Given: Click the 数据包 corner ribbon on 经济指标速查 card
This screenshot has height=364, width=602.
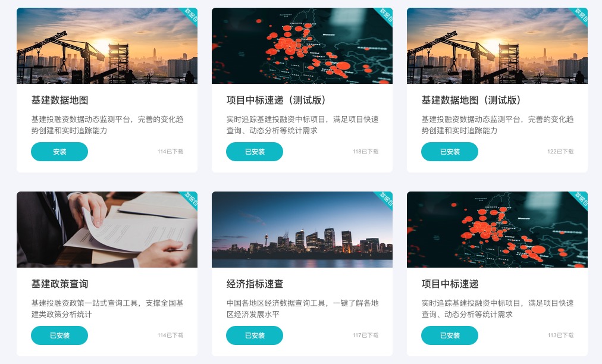Looking at the screenshot, I should 386,200.
